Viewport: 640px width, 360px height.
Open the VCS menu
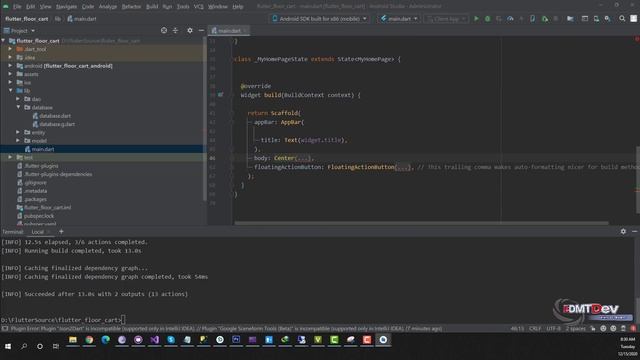(199, 7)
